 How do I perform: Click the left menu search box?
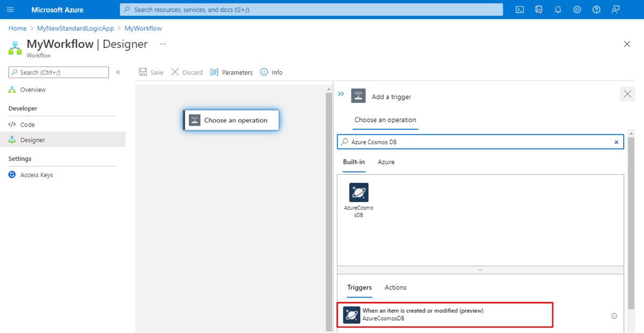coord(58,72)
